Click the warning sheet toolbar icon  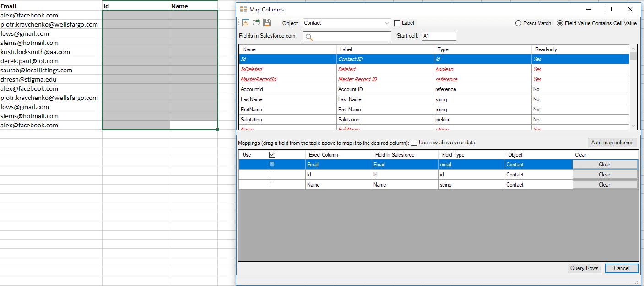click(246, 23)
